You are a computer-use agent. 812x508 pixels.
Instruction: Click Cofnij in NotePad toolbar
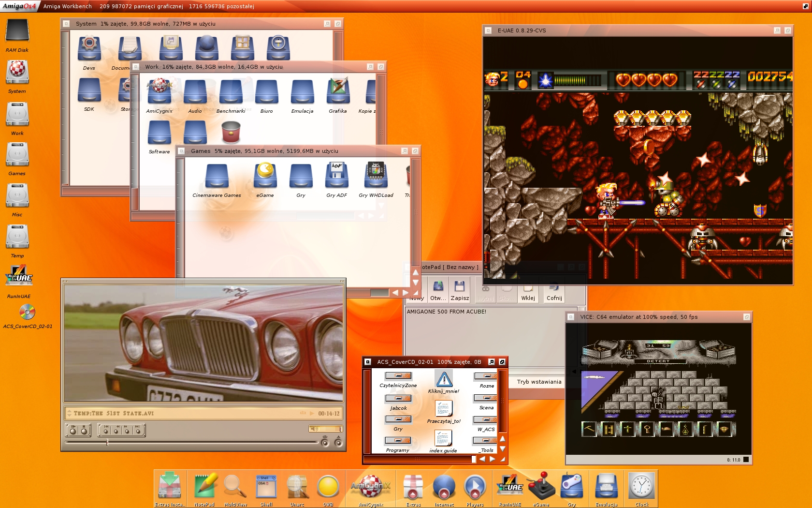pos(554,294)
